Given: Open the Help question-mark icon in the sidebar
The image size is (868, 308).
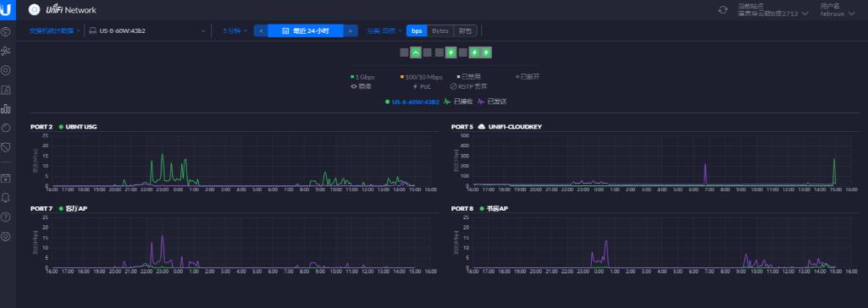Looking at the screenshot, I should (6, 217).
